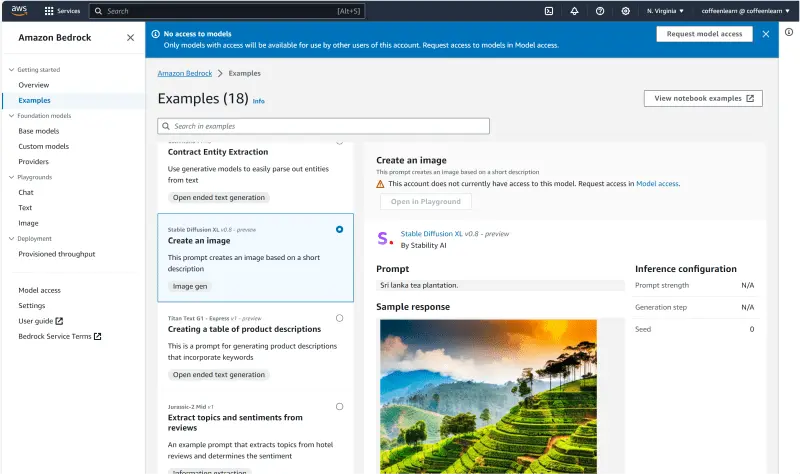
Task: Focus the Search in examples field
Action: (323, 126)
